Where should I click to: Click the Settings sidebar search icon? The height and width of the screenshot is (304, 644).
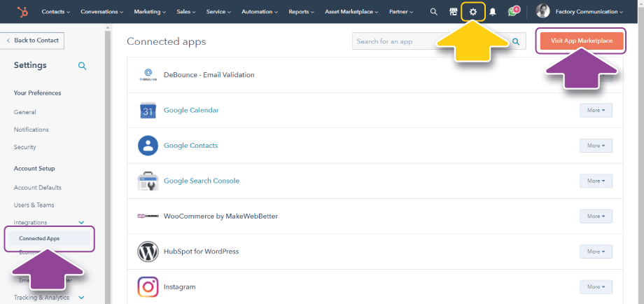coord(83,66)
